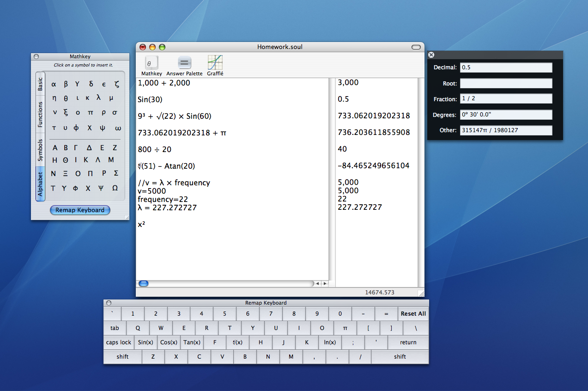
Task: Insert uppercase Gamma Γ symbol
Action: point(76,148)
